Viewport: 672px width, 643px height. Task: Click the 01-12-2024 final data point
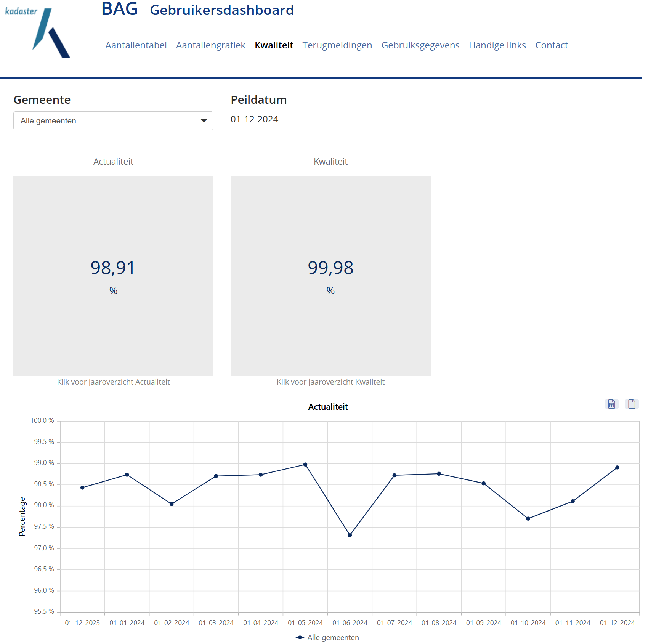tap(617, 467)
